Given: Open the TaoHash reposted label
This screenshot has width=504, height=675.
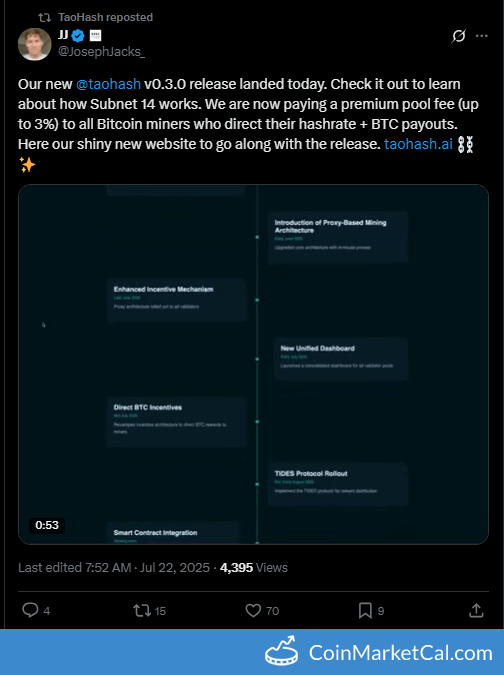Looking at the screenshot, I should point(105,17).
